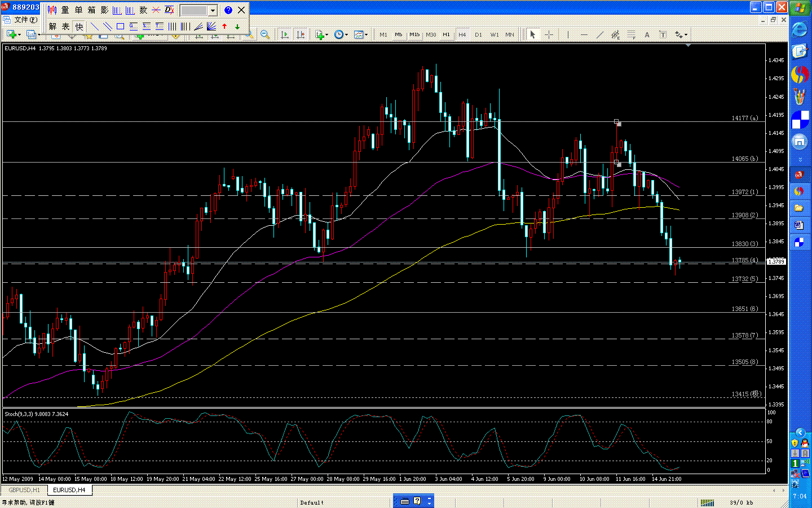Click the 量 button in floating toolbar
This screenshot has width=812, height=508.
tap(65, 10)
